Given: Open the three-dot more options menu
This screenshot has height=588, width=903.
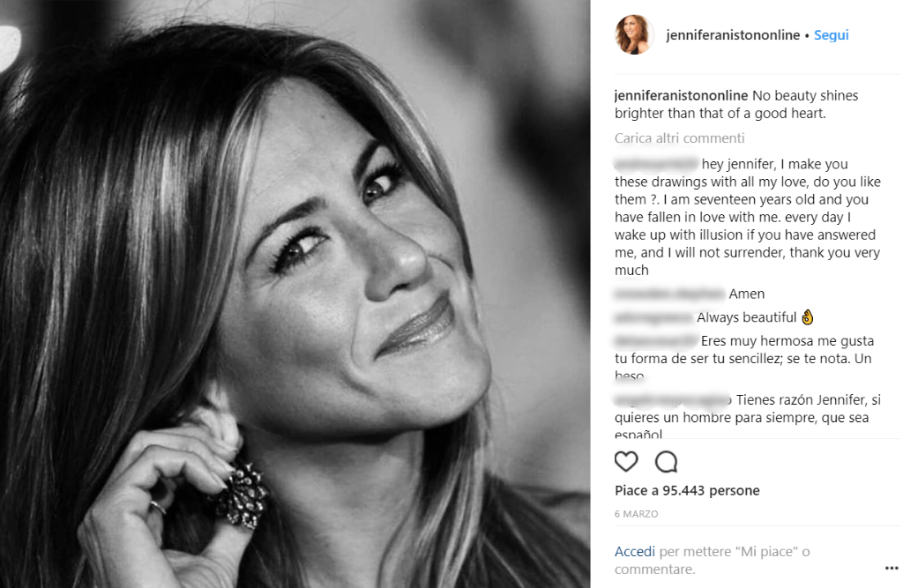Looking at the screenshot, I should pyautogui.click(x=891, y=569).
